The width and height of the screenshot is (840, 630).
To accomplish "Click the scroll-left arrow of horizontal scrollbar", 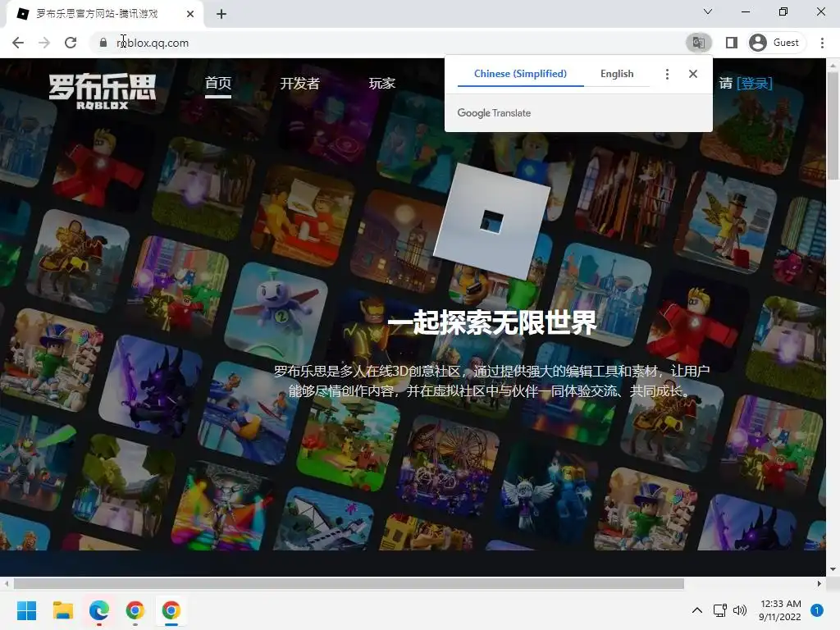I will (7, 583).
